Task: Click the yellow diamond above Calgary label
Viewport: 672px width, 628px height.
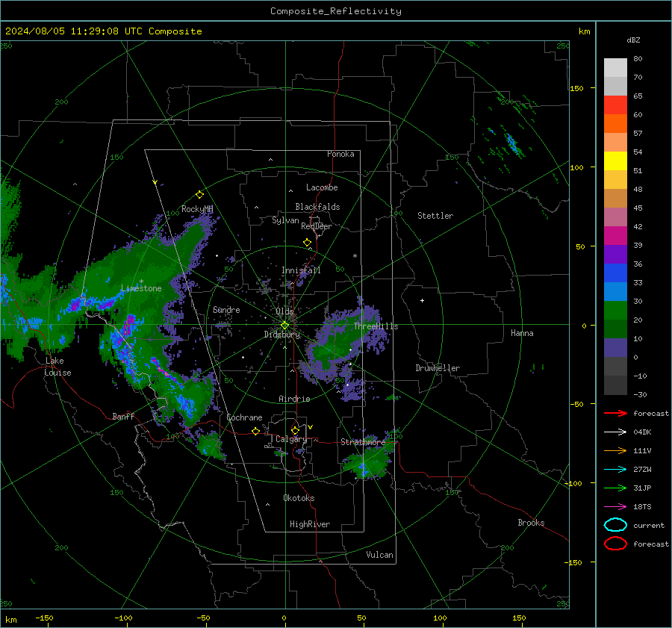Action: click(x=295, y=430)
